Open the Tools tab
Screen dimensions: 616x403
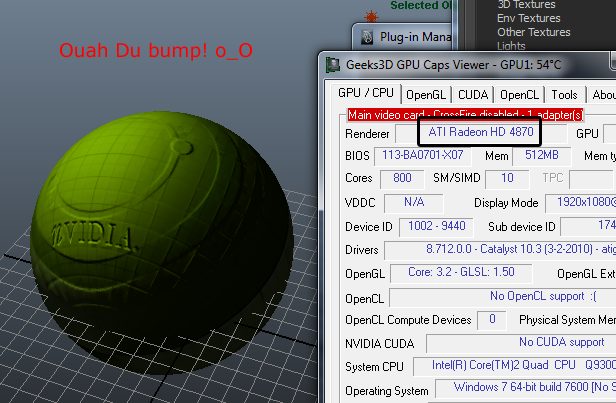pos(565,95)
